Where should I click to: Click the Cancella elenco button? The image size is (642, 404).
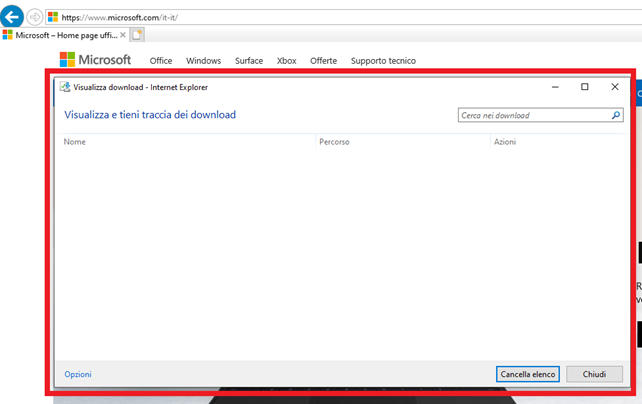pyautogui.click(x=528, y=374)
